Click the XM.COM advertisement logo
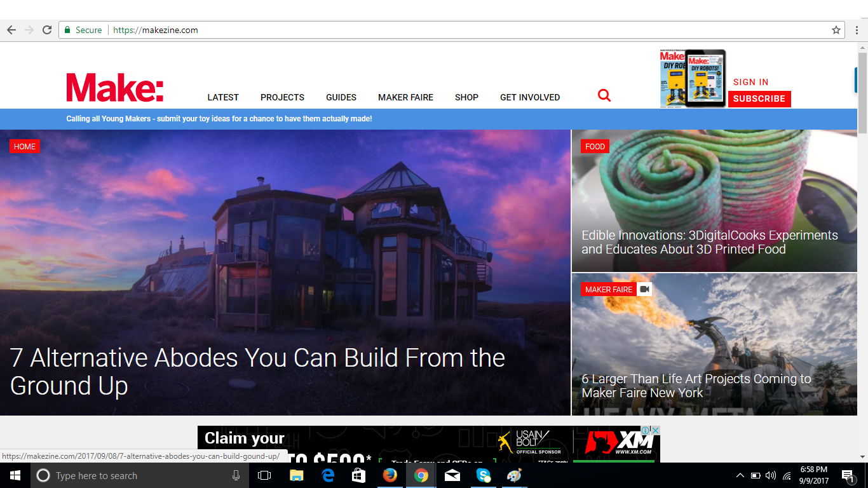Image resolution: width=868 pixels, height=488 pixels. click(x=619, y=443)
